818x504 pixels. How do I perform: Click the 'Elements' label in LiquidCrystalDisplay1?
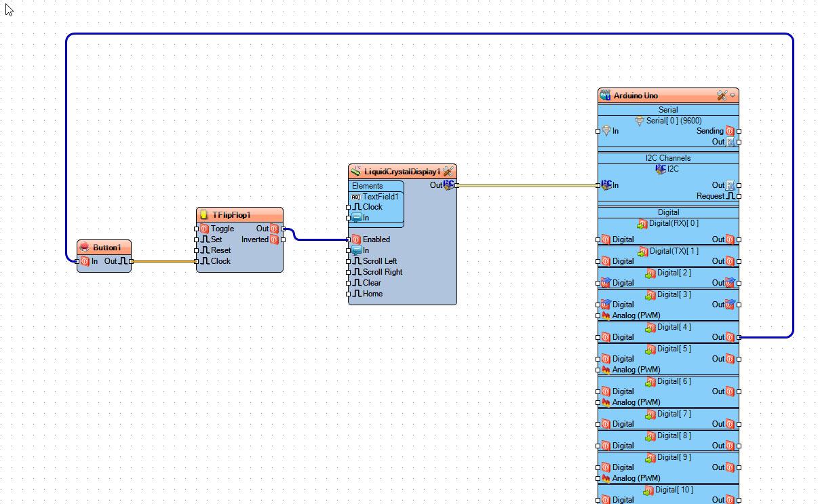(367, 186)
